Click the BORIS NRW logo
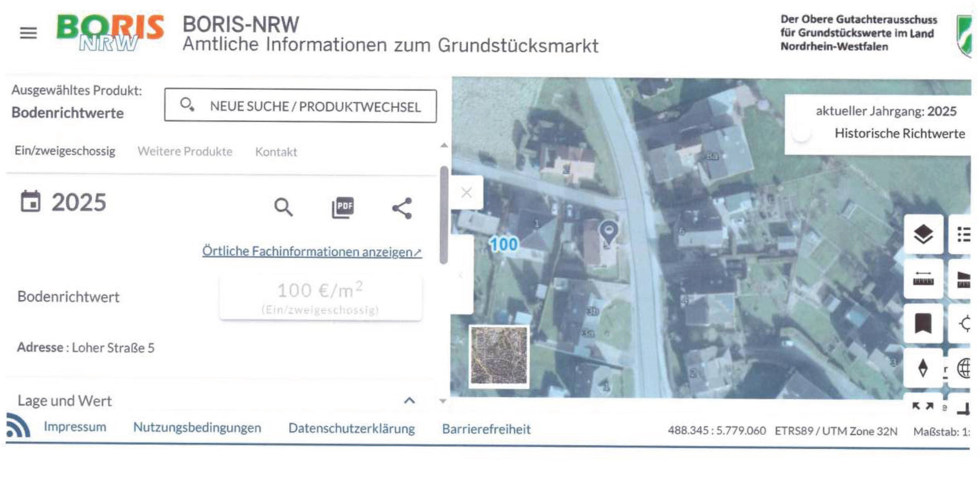The width and height of the screenshot is (980, 490). coord(110,33)
